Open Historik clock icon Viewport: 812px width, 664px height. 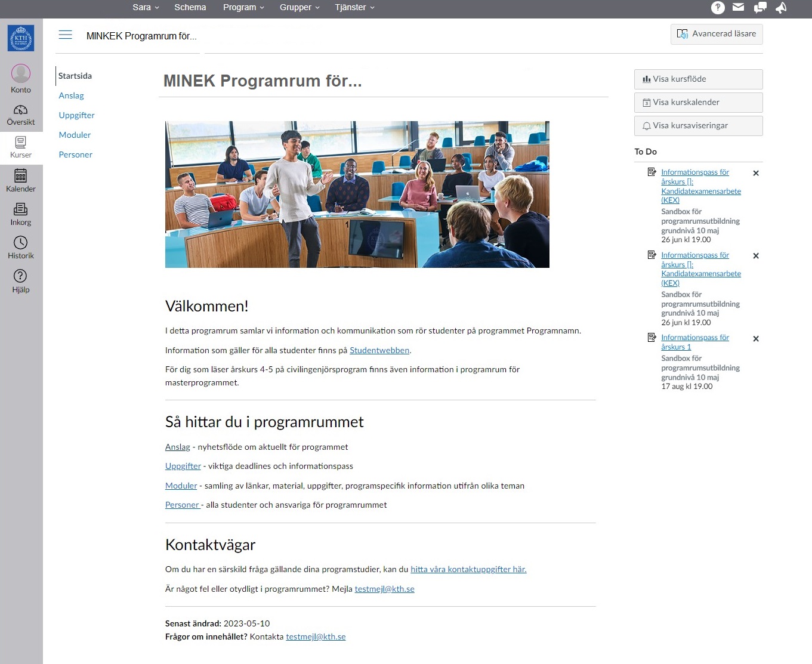(21, 243)
